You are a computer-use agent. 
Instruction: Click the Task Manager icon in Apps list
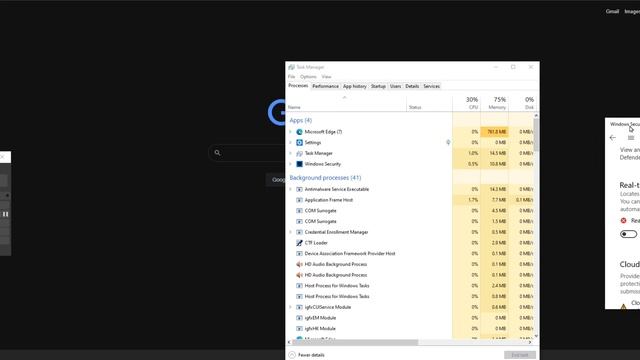(299, 153)
